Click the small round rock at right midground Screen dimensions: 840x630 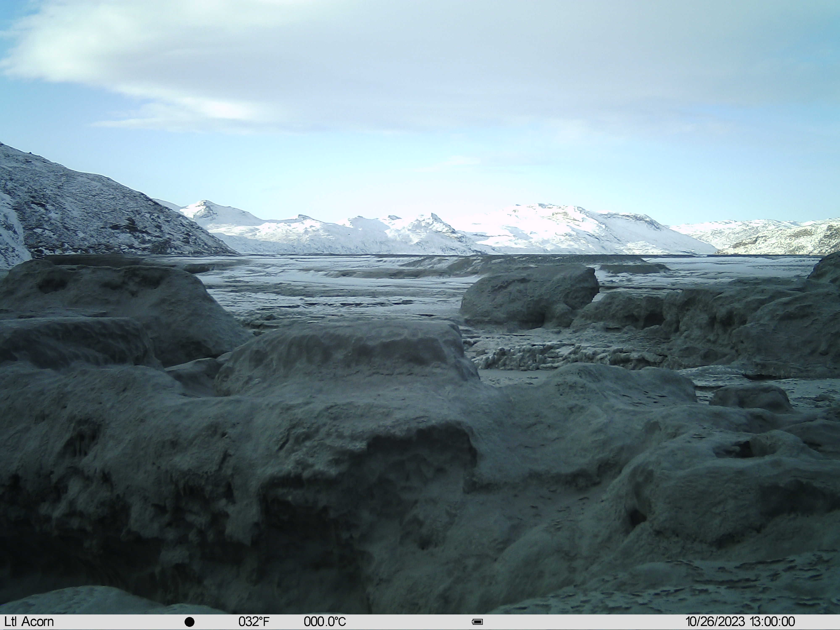[x=750, y=398]
